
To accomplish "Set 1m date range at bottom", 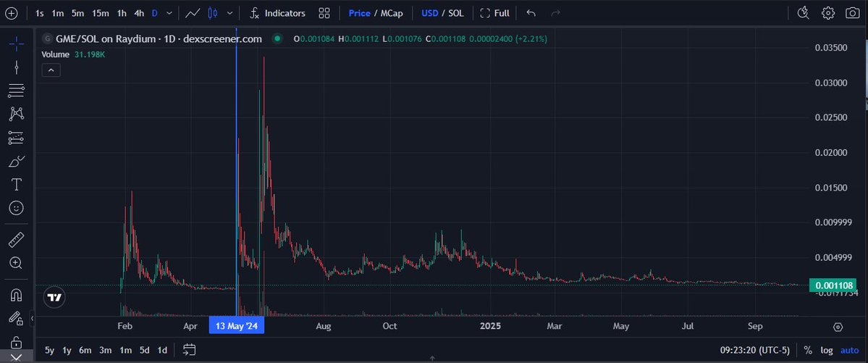I will 126,350.
